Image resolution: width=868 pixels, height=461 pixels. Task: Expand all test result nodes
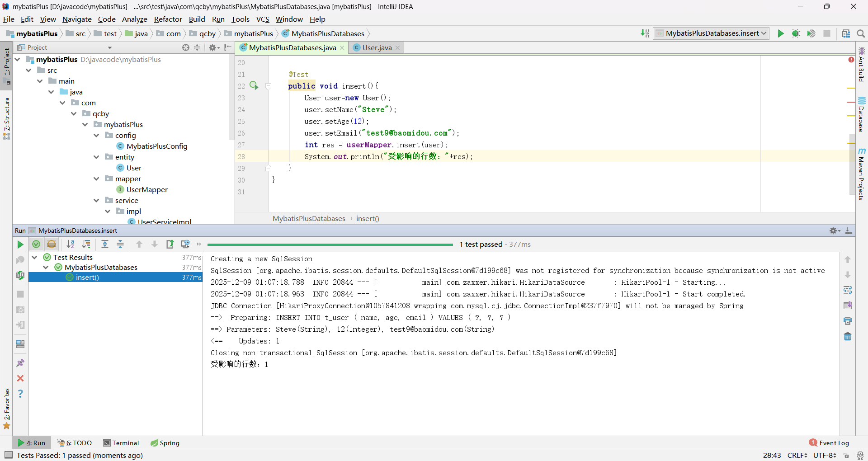105,245
